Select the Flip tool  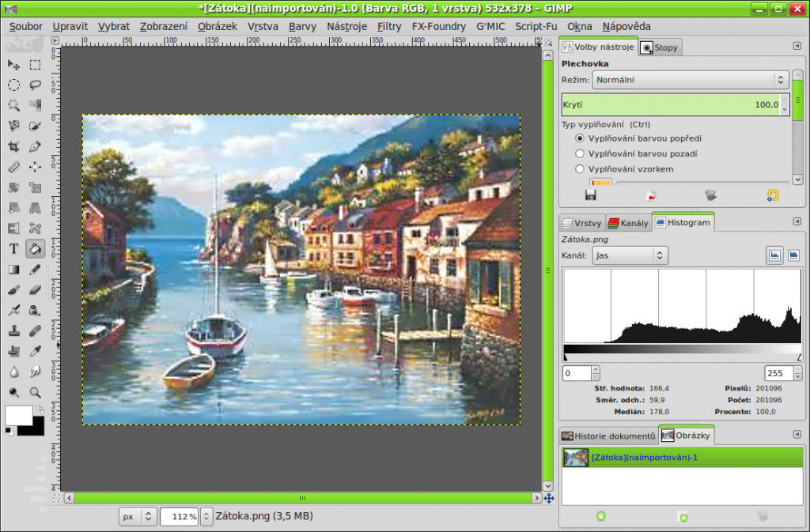point(14,228)
